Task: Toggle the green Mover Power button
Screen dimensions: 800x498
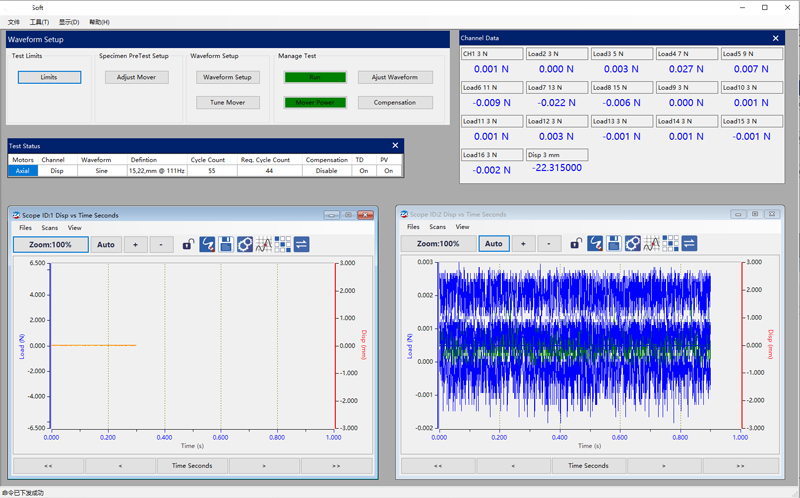Action: 315,102
